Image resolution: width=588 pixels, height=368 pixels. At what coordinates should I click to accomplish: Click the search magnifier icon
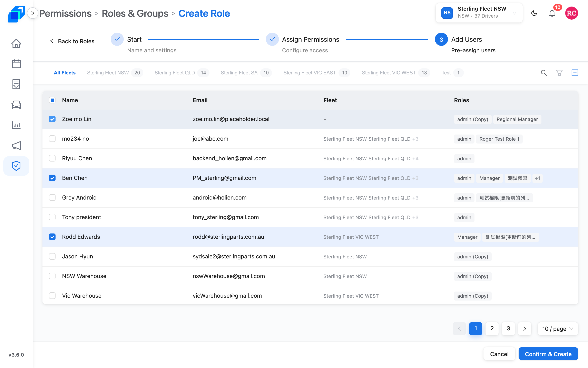click(544, 73)
